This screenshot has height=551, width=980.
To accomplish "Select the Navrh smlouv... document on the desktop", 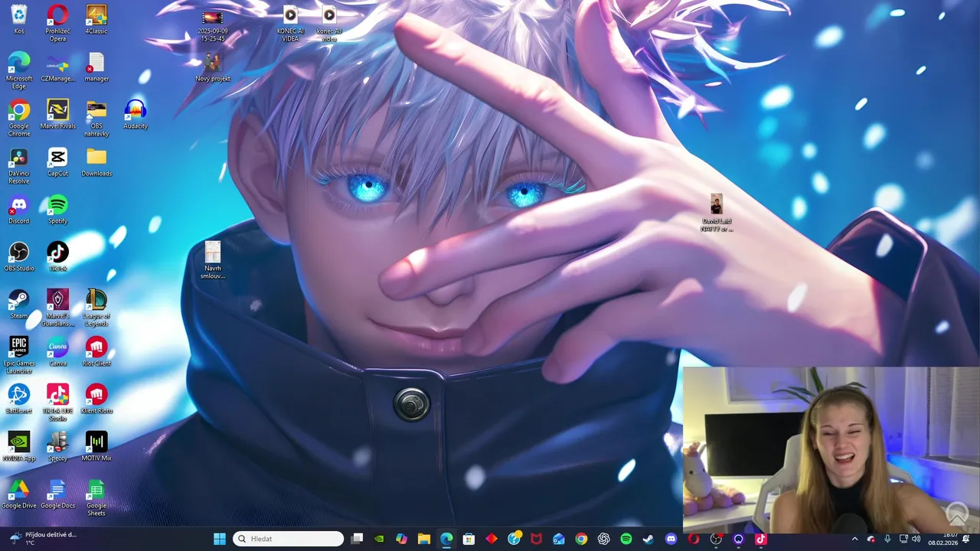I will point(213,260).
